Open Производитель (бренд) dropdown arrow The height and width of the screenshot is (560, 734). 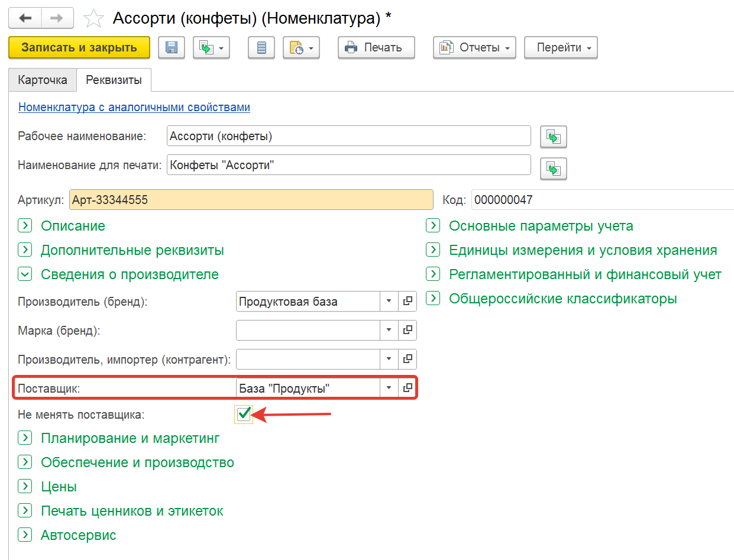[x=389, y=301]
